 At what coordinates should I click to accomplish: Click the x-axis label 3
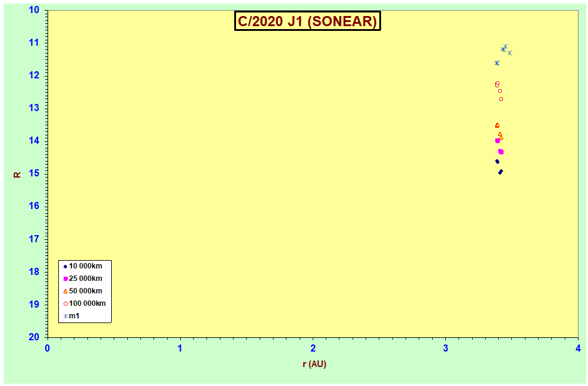pyautogui.click(x=445, y=348)
